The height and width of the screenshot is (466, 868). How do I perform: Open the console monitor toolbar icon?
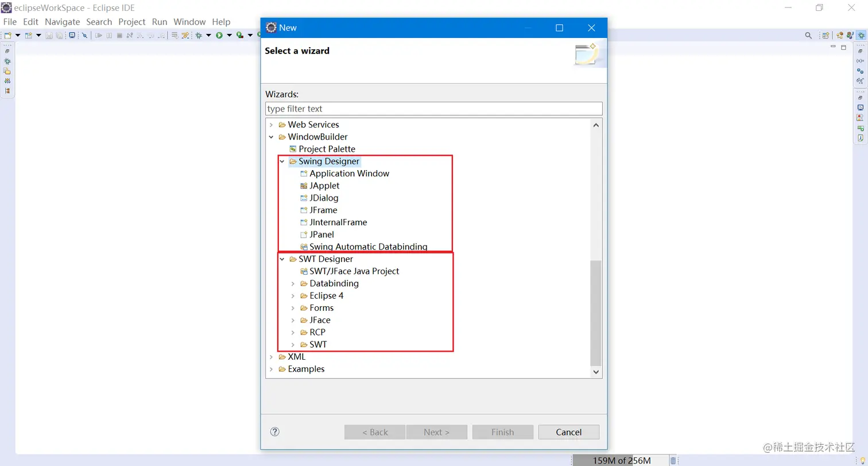click(72, 35)
